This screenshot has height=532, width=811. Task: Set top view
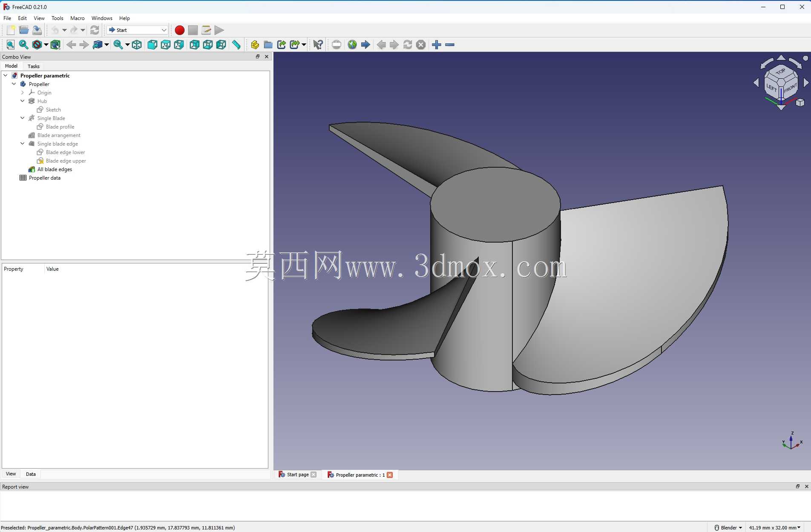(x=166, y=45)
